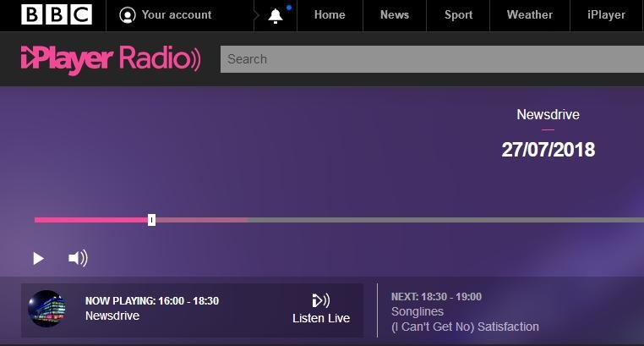Open the Weather section
Image resolution: width=644 pixels, height=346 pixels.
pyautogui.click(x=529, y=14)
